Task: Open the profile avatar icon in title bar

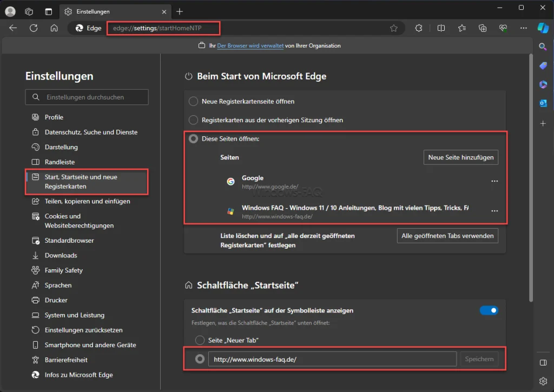Action: click(x=10, y=12)
